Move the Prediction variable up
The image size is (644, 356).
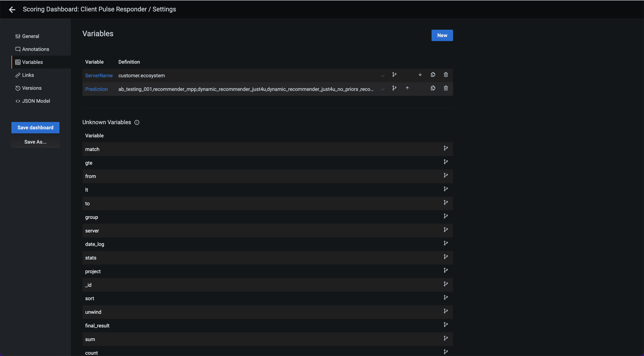tap(407, 88)
